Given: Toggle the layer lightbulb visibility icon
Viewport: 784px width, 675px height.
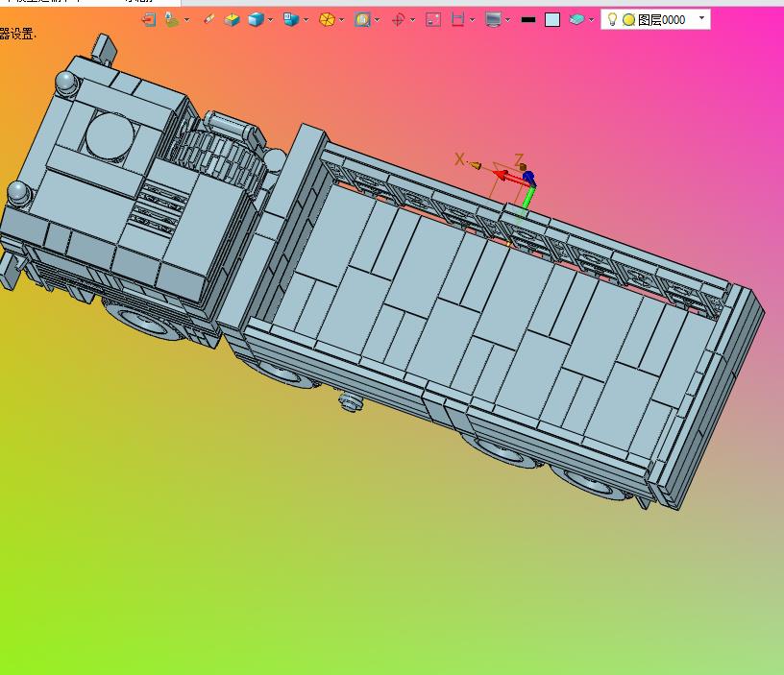Looking at the screenshot, I should [612, 19].
